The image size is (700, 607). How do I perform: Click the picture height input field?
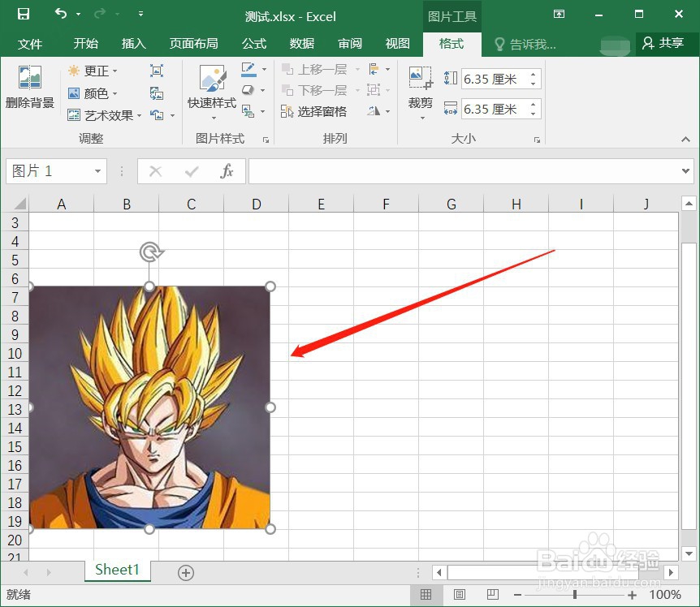[x=496, y=79]
